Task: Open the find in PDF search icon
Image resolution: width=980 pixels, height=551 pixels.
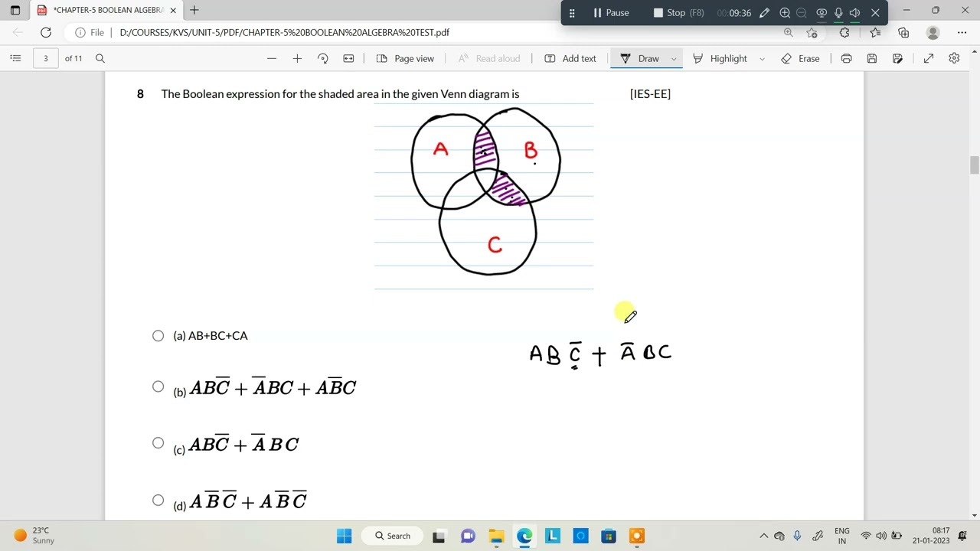Action: (x=100, y=58)
